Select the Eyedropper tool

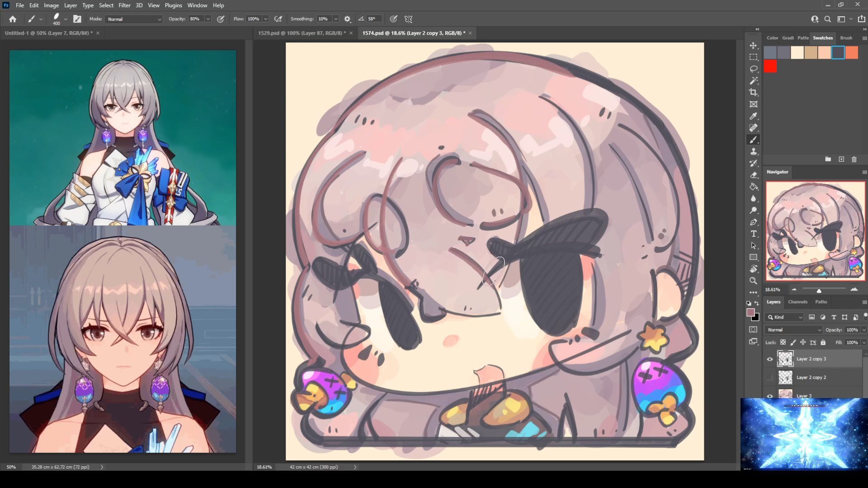(753, 116)
